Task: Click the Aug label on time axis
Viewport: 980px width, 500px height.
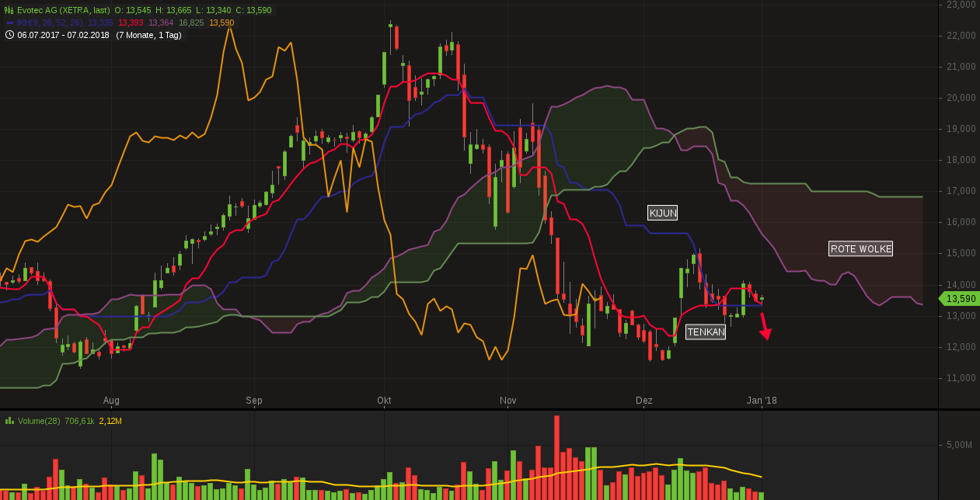Action: tap(111, 401)
